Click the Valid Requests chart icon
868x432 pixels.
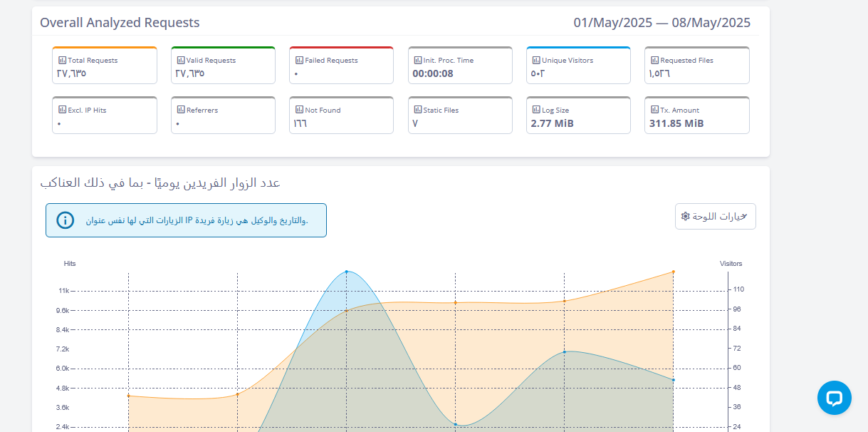point(181,61)
